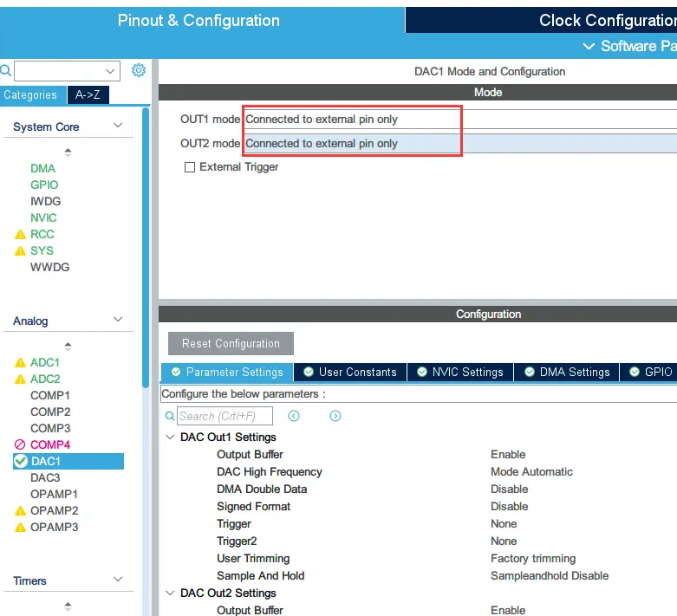
Task: Click previous search result arrow icon
Action: [294, 416]
